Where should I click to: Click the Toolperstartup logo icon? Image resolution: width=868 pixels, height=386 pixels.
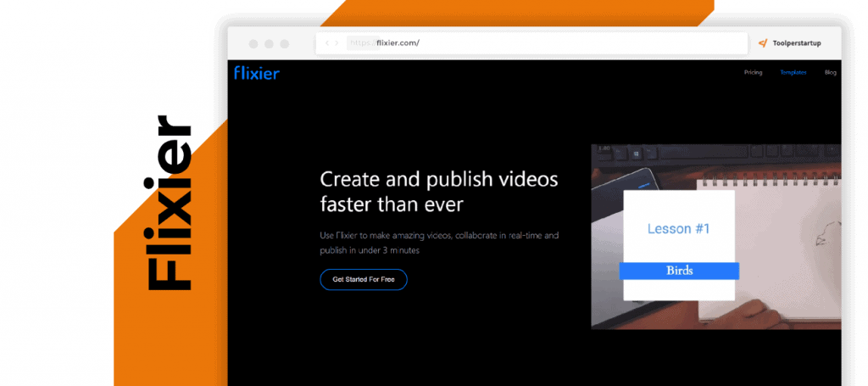[x=763, y=43]
